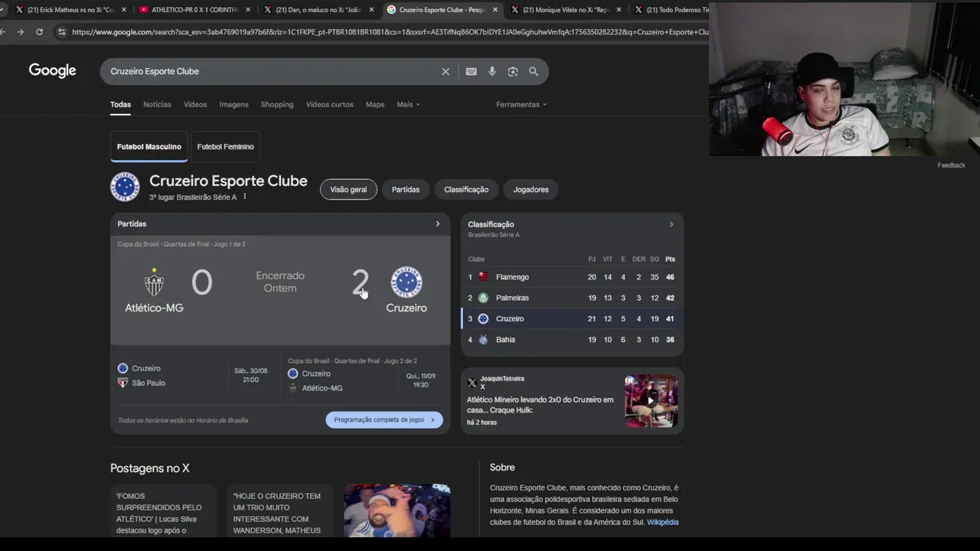The image size is (980, 551).
Task: Click São Paulo crest in upcoming match
Action: click(122, 383)
